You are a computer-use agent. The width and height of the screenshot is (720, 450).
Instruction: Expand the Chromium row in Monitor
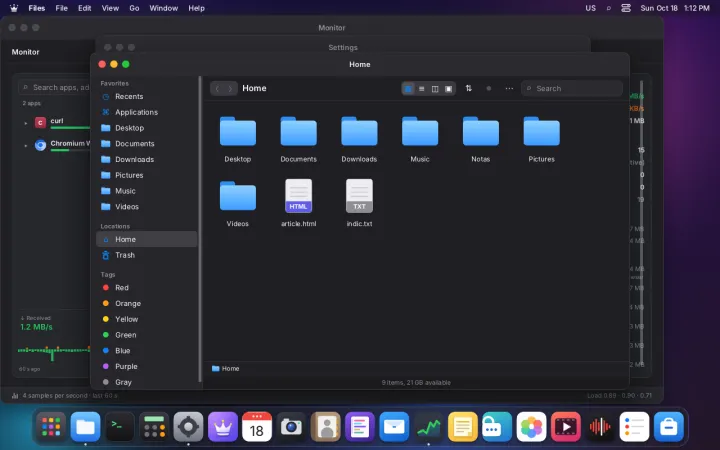click(25, 146)
